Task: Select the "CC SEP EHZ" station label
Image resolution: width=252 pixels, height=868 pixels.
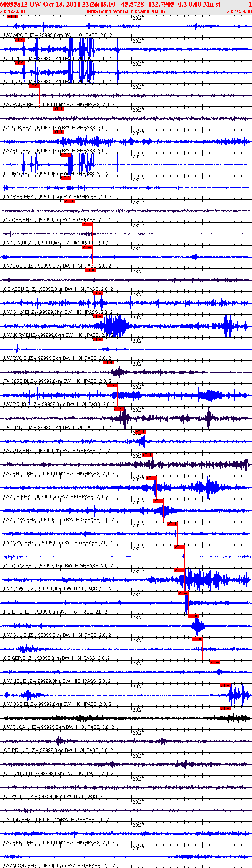Action: [x=18, y=658]
